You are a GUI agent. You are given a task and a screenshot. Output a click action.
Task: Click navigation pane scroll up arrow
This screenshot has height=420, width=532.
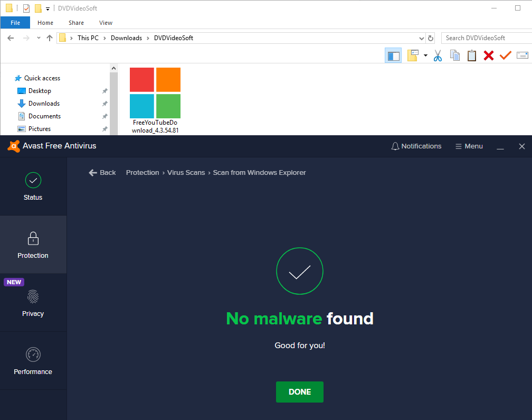113,68
